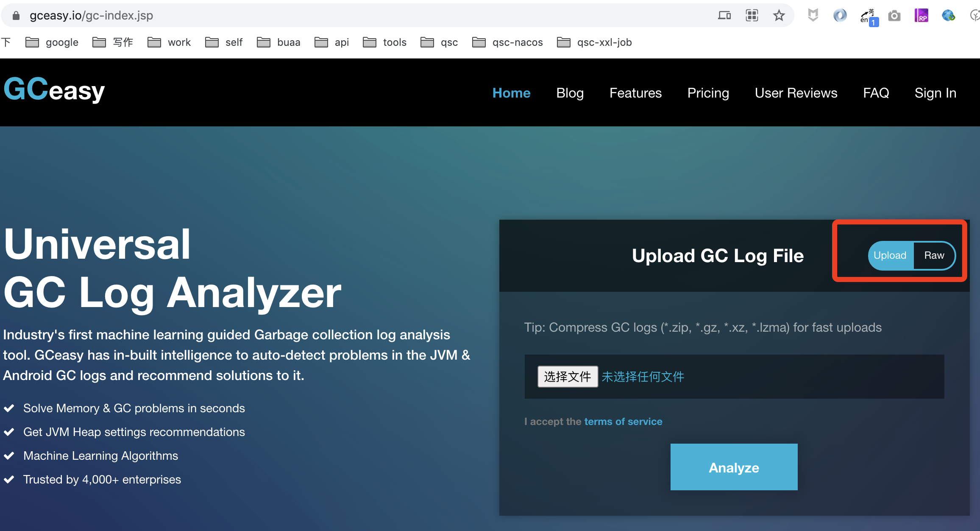
Task: Click the Upload GC Log File heading
Action: point(718,256)
